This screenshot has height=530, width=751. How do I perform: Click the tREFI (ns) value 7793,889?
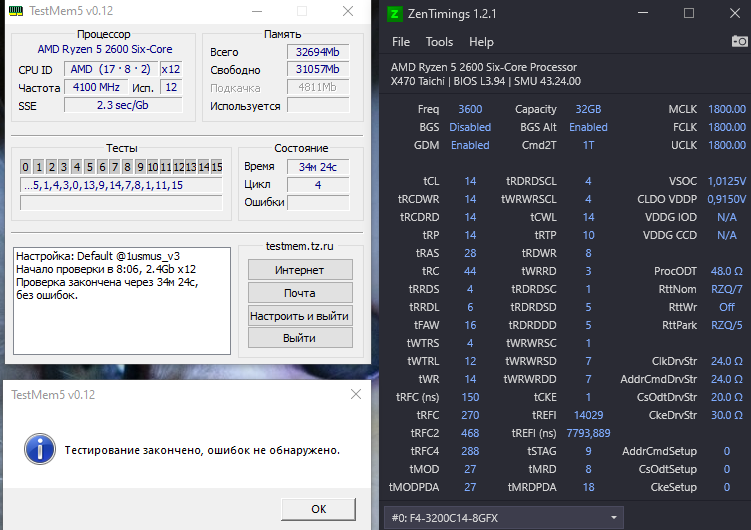[x=588, y=433]
